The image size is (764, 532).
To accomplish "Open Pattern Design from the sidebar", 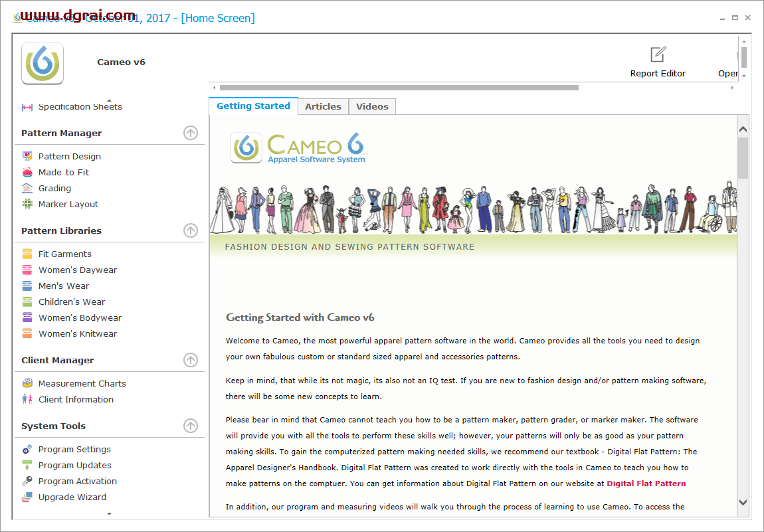I will (x=70, y=156).
